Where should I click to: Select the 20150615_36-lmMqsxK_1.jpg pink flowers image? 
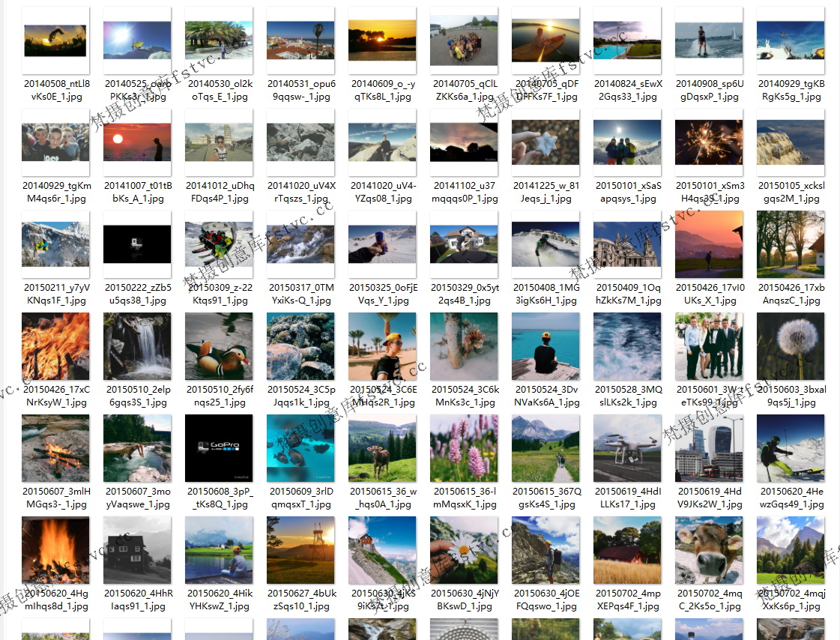pos(464,448)
